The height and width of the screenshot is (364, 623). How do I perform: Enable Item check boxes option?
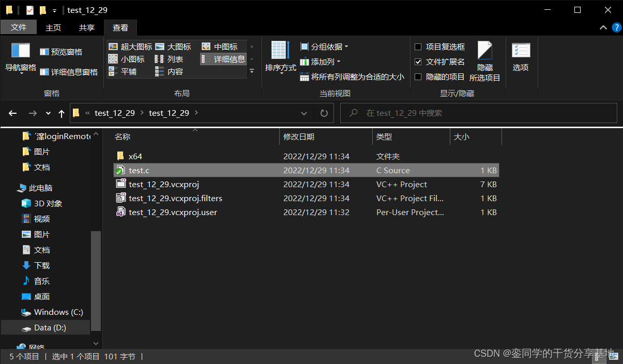tap(418, 47)
